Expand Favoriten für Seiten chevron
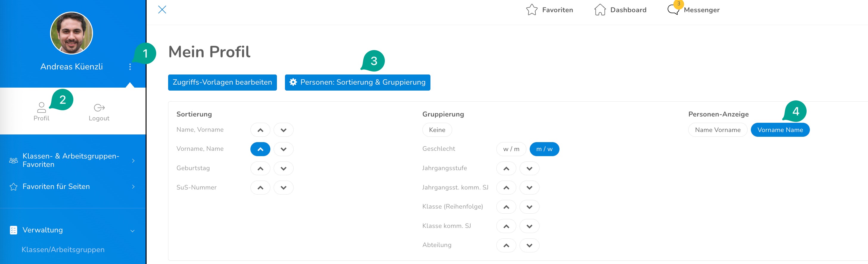 [134, 187]
